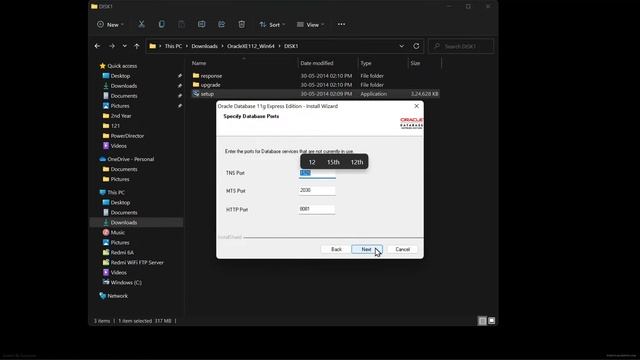Click the Copy icon in Explorer toolbar

pos(162,24)
